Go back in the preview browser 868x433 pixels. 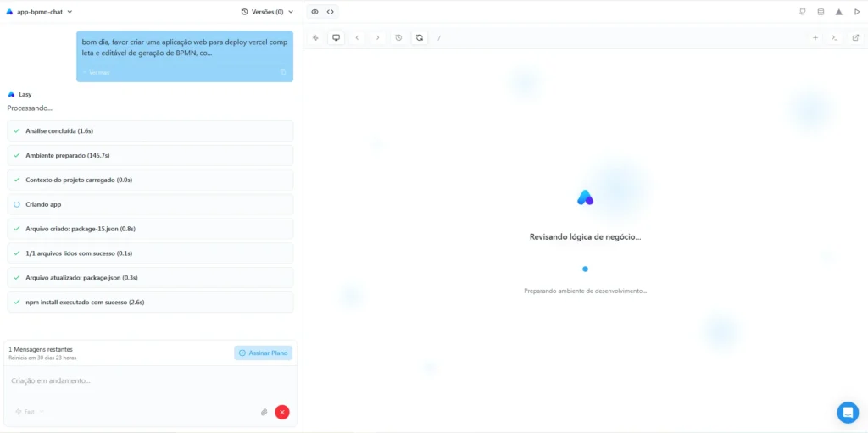point(357,37)
